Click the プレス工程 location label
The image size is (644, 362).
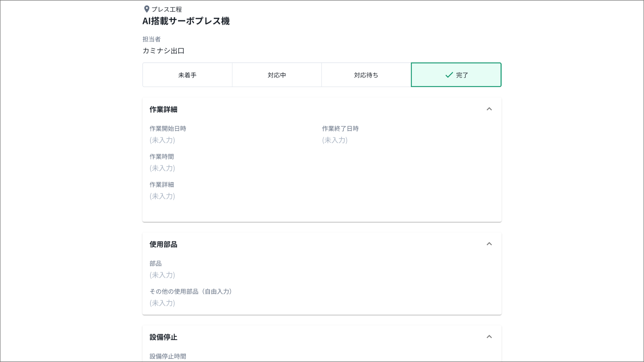[x=167, y=9]
